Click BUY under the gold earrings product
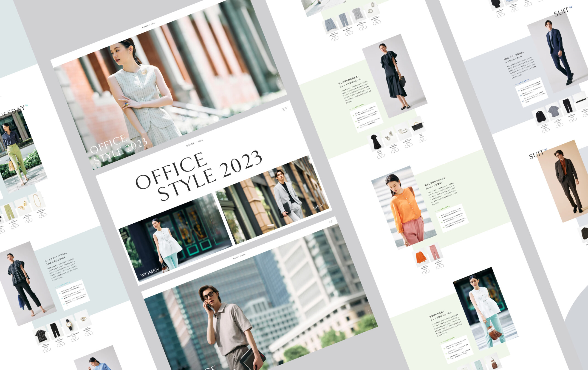The height and width of the screenshot is (370, 588). pyautogui.click(x=28, y=221)
